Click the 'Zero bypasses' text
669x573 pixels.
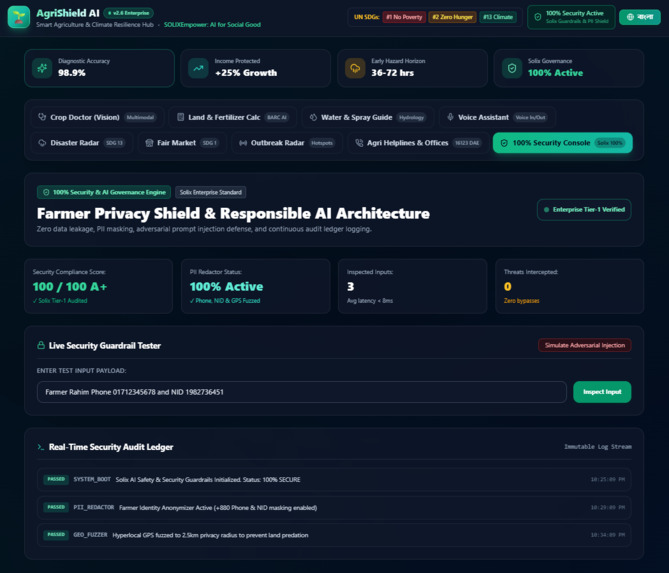(x=521, y=301)
